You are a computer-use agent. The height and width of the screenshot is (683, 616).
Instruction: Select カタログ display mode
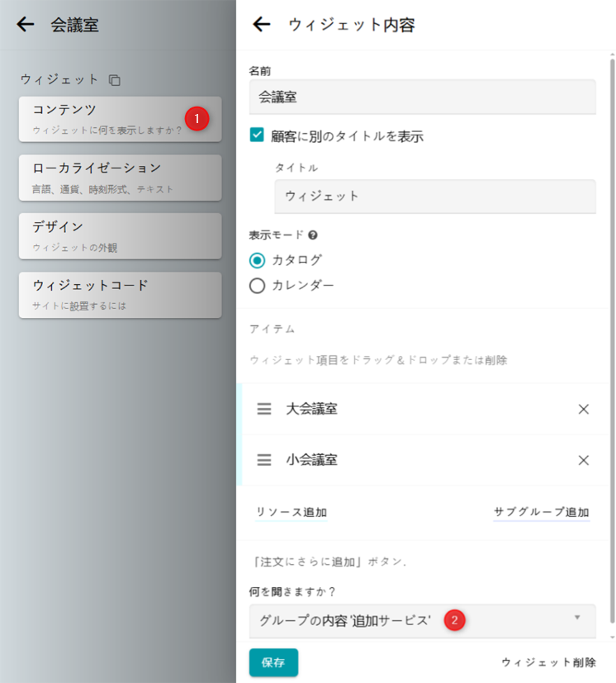(257, 260)
